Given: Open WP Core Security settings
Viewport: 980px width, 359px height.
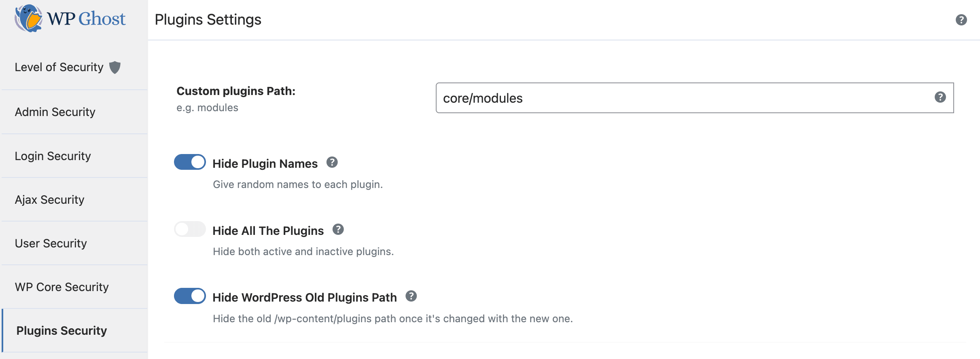Looking at the screenshot, I should (61, 287).
